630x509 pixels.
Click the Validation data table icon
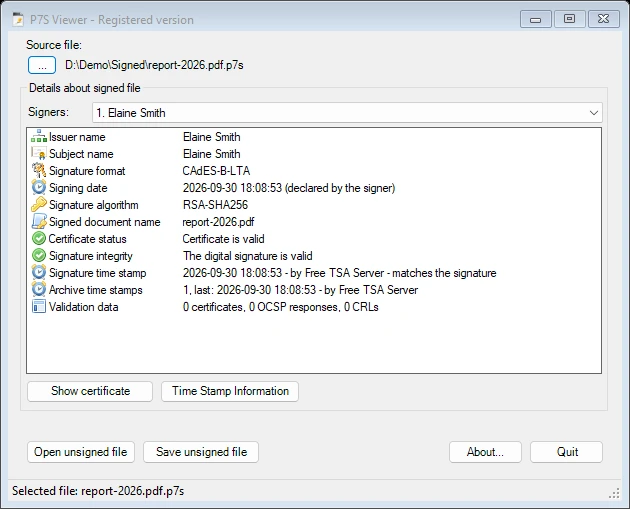pos(39,307)
